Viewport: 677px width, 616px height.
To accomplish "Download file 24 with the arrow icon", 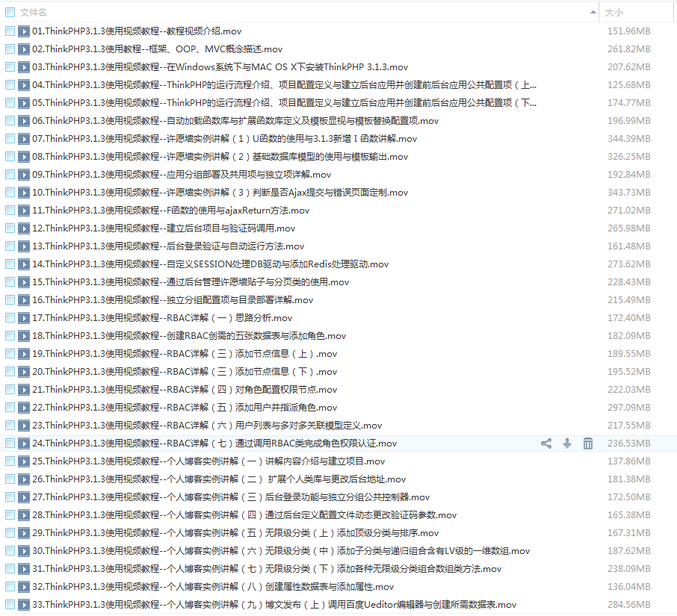I will pos(567,444).
